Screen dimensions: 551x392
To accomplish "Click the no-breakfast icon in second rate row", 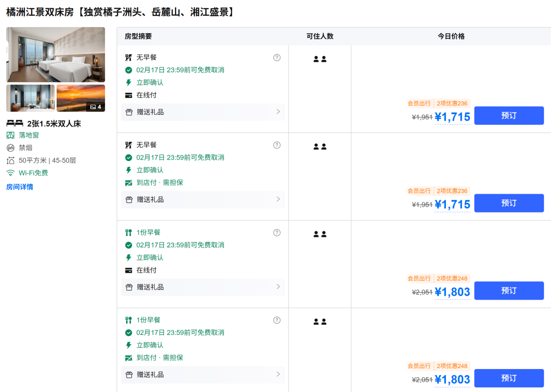I will (x=129, y=145).
